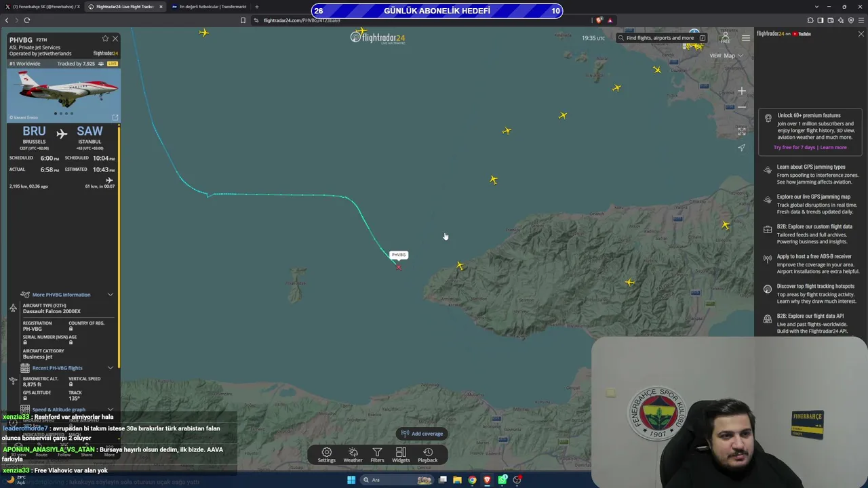868x488 pixels.
Task: Open the Brave Wallet icon
Action: pyautogui.click(x=830, y=20)
